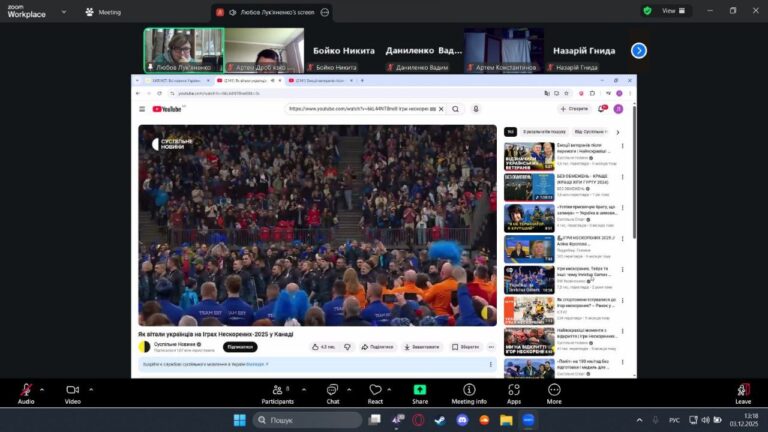Viewport: 768px width, 432px height.
Task: Start camera with the Video button
Action: [72, 390]
